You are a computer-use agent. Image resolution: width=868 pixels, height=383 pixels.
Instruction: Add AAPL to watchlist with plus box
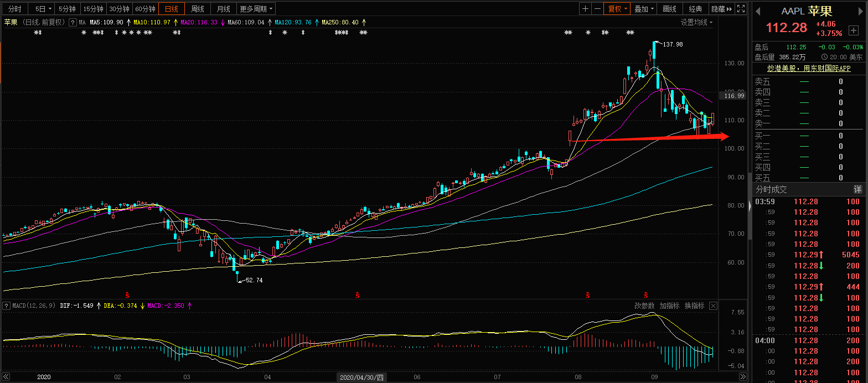853,30
